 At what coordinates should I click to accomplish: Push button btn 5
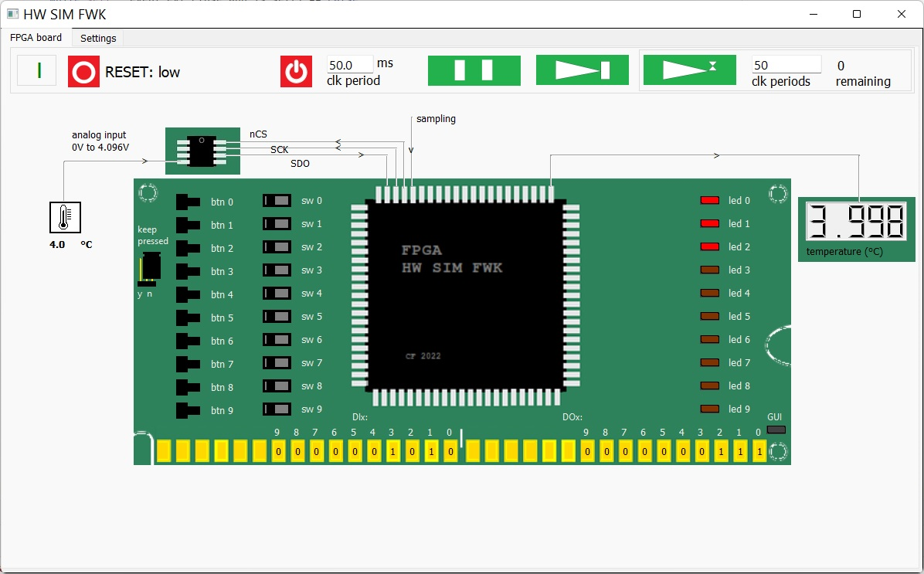coord(188,318)
